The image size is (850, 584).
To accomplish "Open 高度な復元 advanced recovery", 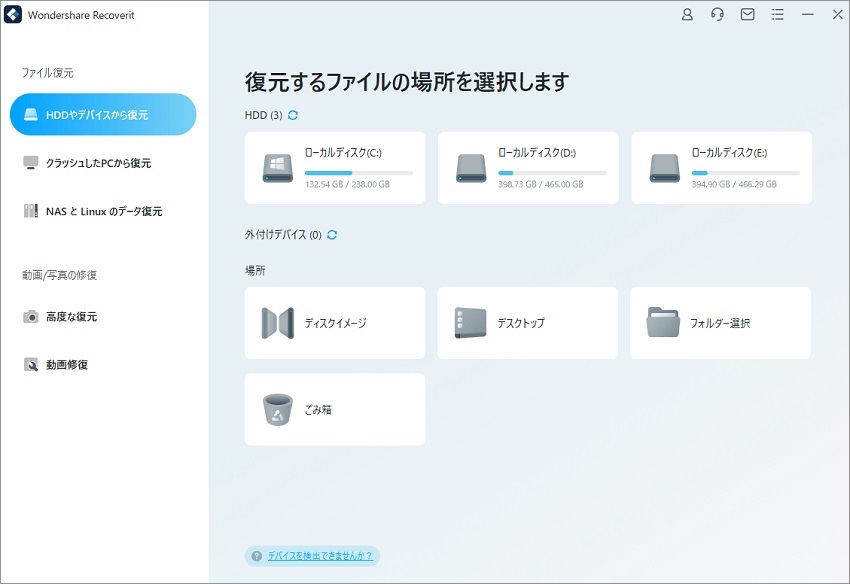I will pyautogui.click(x=71, y=317).
